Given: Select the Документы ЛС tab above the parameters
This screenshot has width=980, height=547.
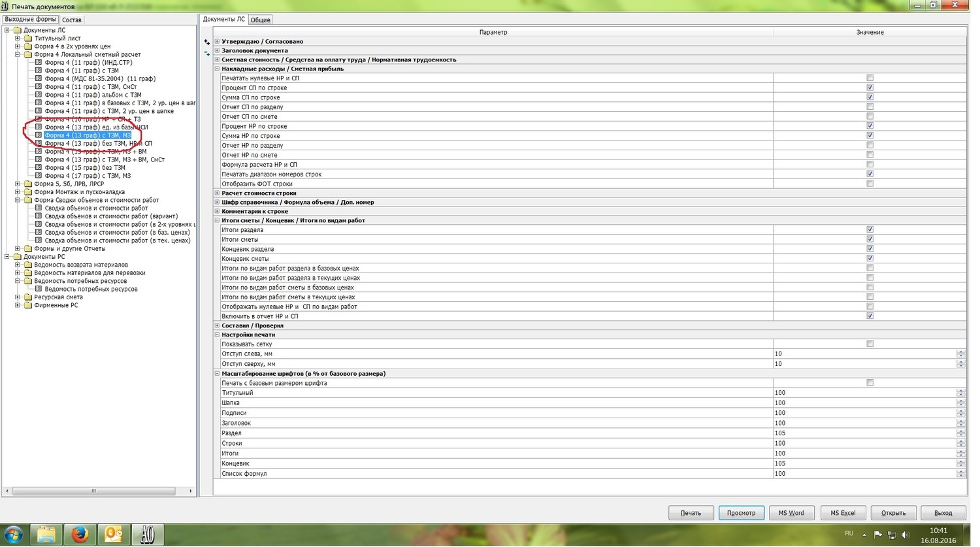Looking at the screenshot, I should pos(223,20).
